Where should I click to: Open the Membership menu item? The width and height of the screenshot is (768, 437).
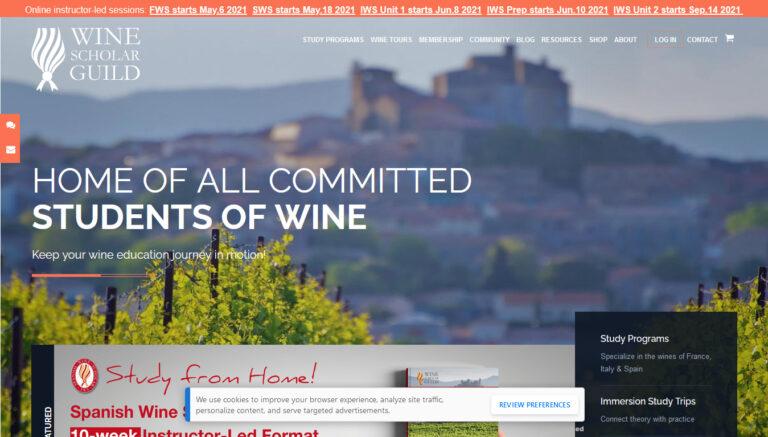point(441,40)
